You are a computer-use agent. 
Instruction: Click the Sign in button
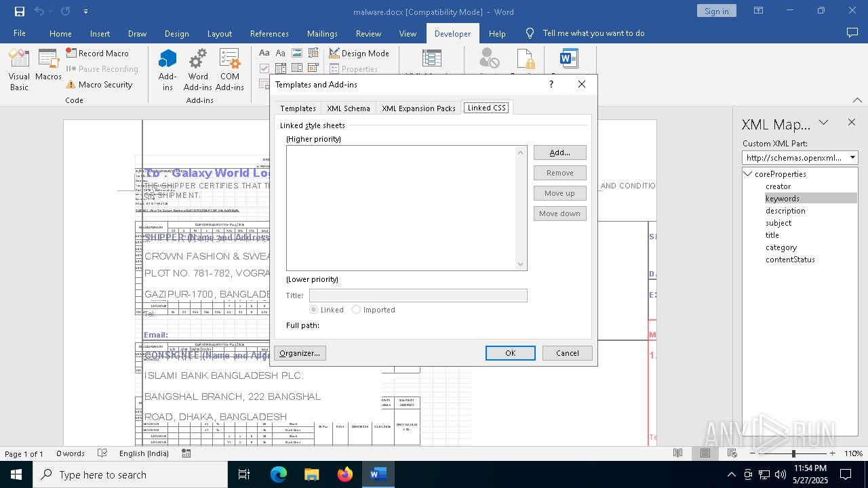coord(716,11)
